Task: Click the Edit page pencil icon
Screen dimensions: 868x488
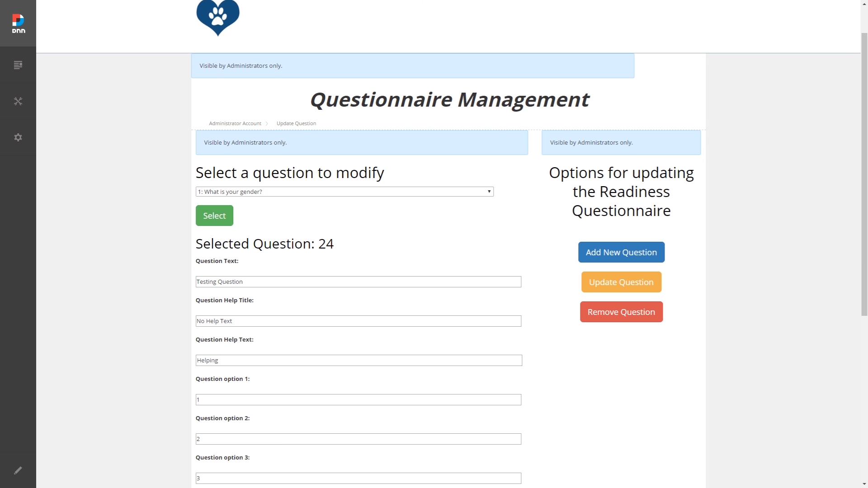Action: pos(18,470)
